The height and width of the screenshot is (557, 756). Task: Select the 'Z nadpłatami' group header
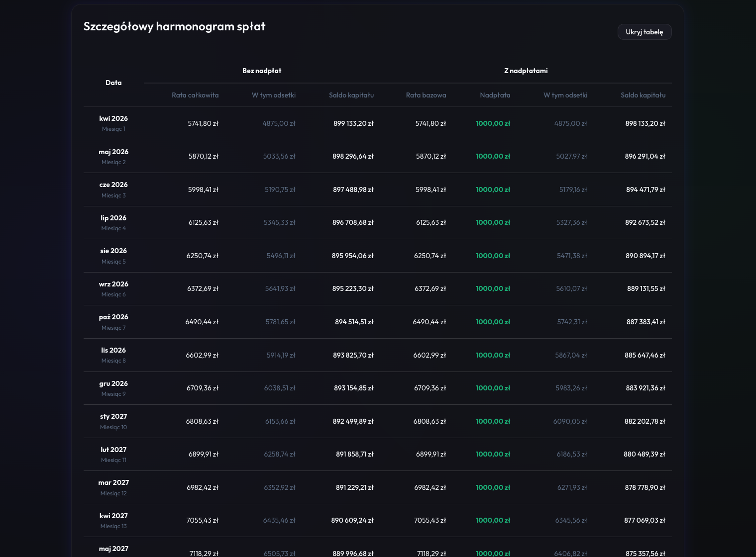pos(526,71)
